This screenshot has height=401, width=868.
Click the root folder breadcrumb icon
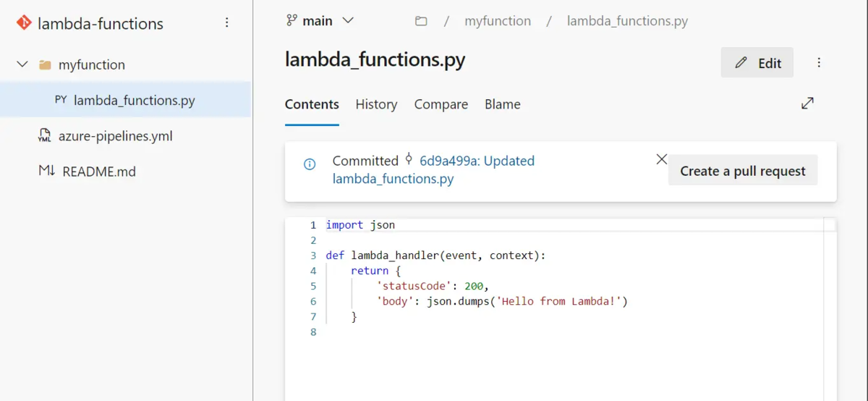(421, 21)
